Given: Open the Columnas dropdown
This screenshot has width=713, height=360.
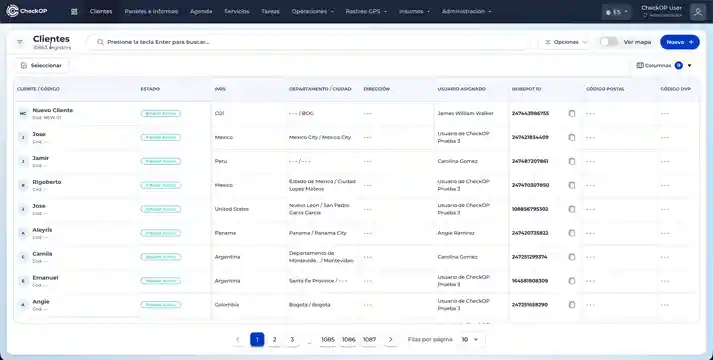Looking at the screenshot, I should point(664,65).
